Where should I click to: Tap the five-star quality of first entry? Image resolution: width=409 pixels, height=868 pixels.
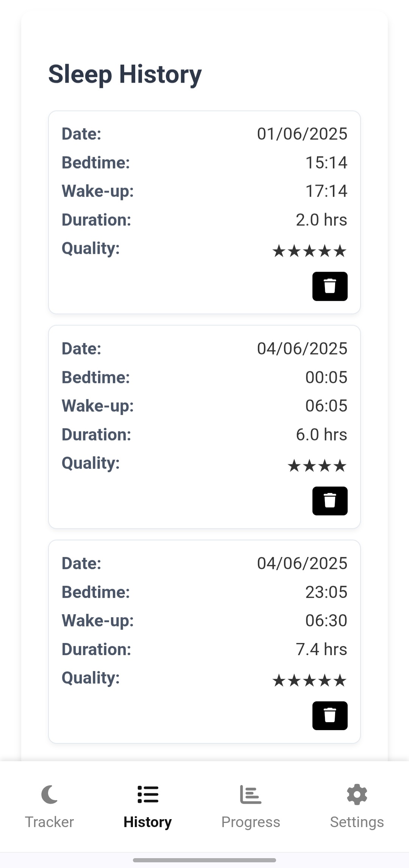[x=309, y=251]
